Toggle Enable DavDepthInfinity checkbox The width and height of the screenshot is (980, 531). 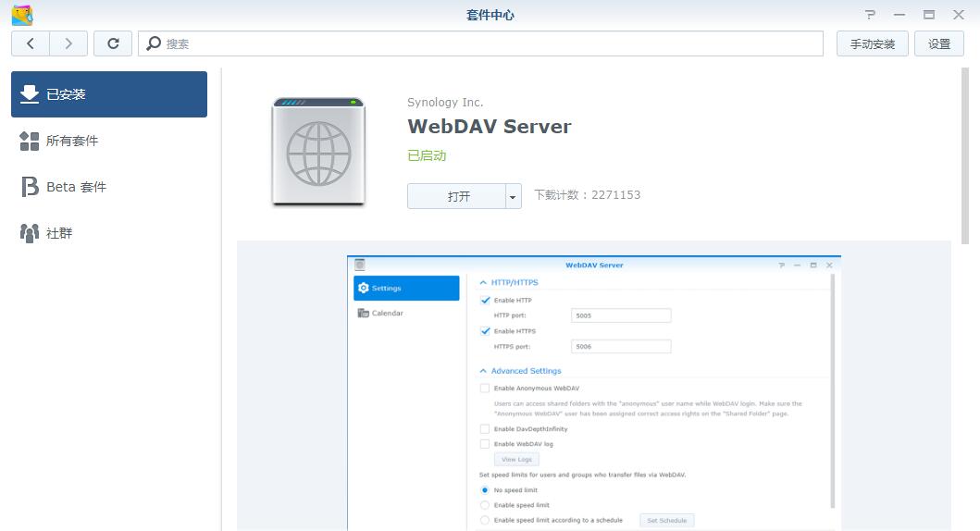484,428
